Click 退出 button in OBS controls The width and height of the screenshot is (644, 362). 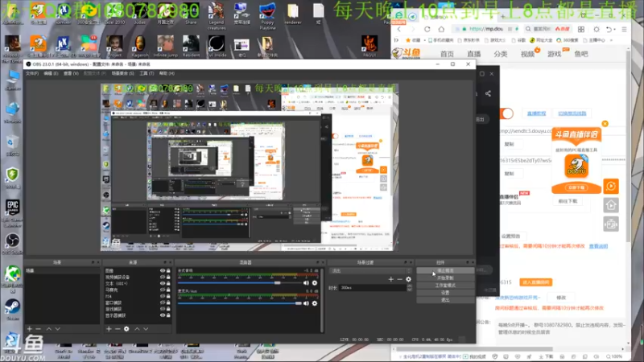445,300
